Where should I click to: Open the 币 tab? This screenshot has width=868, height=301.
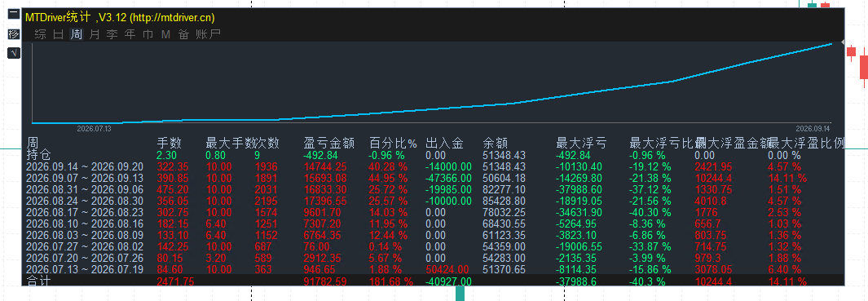[x=148, y=34]
